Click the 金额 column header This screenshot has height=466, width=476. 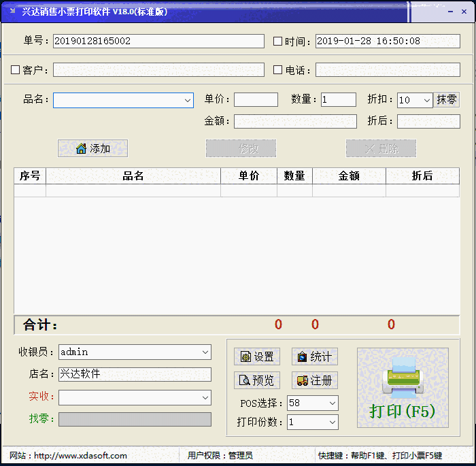pos(349,176)
